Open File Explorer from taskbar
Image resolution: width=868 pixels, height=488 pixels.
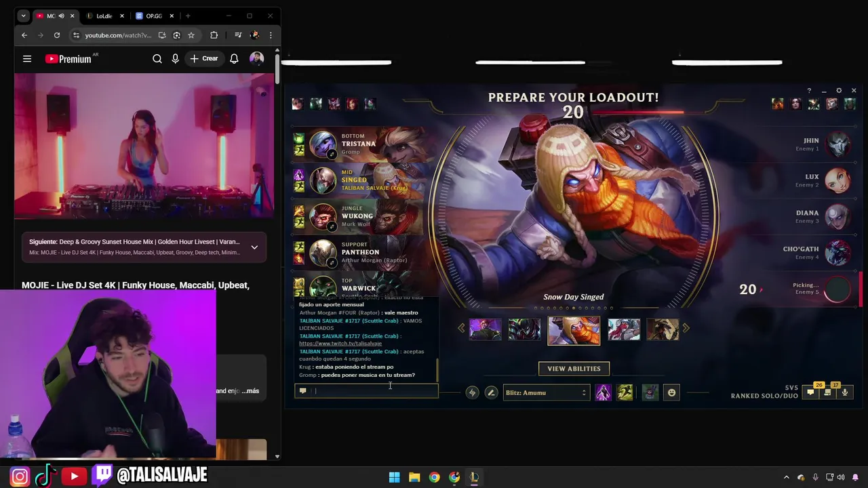pos(414,477)
